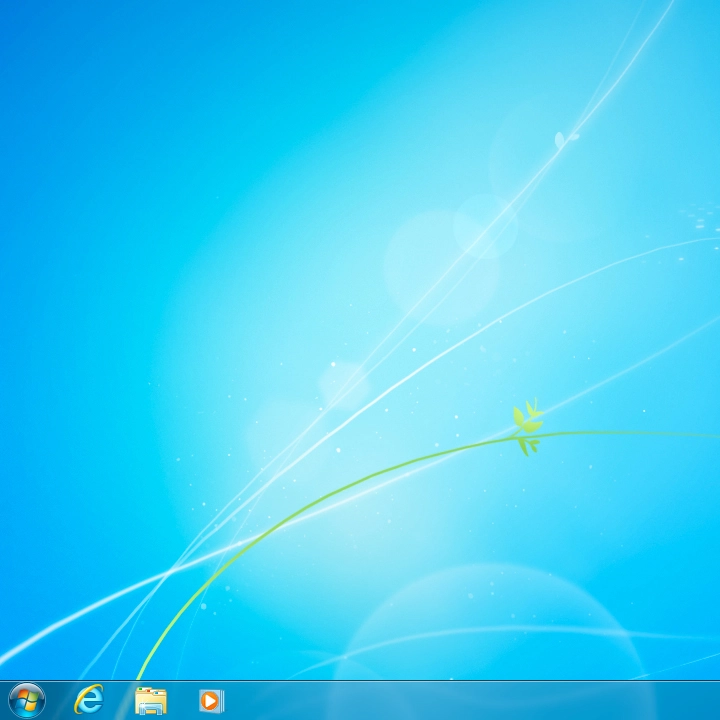Click taskbar gap between Explorer and Media Player

(181, 700)
